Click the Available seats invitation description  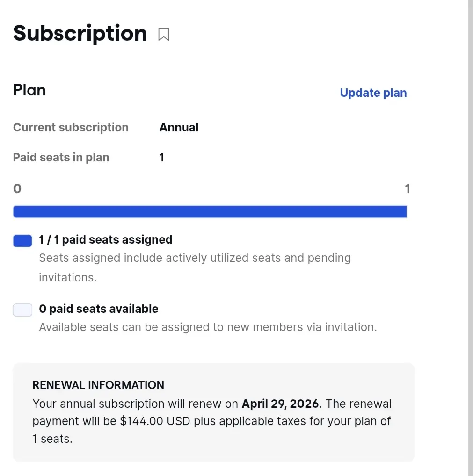[x=208, y=327]
